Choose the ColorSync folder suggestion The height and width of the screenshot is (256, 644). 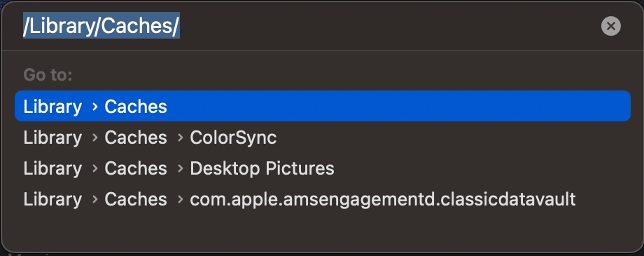tap(323, 137)
